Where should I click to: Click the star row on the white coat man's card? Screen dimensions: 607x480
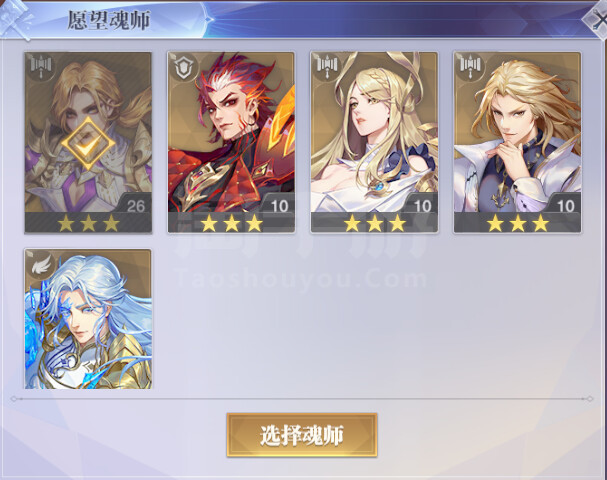518,223
